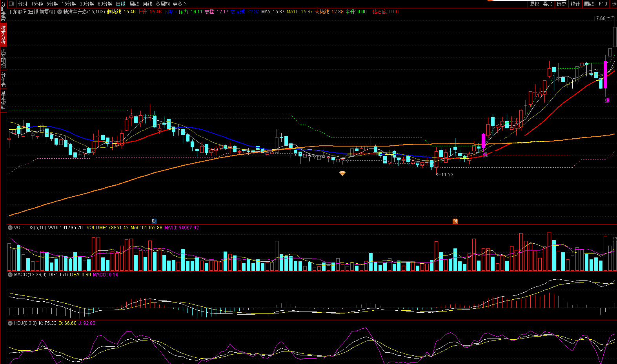This screenshot has height=364, width=617.
Task: Open the 精准主升浪 indicator dropdown arrow
Action: tap(60, 12)
